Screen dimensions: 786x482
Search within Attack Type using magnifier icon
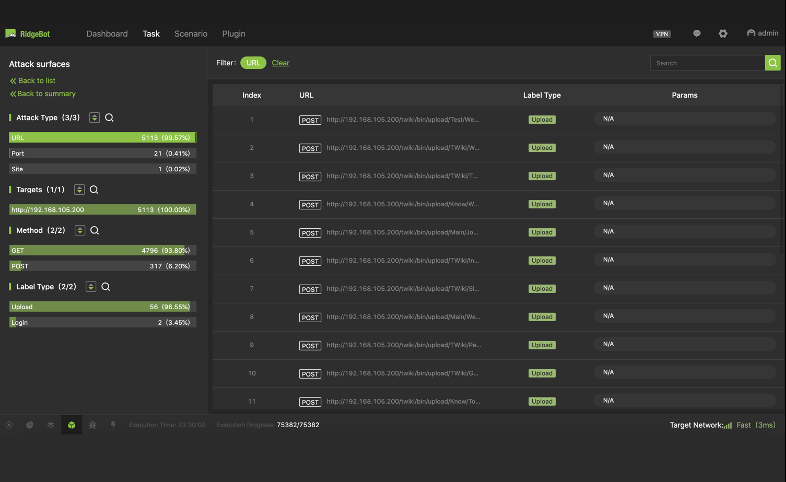[x=109, y=118]
